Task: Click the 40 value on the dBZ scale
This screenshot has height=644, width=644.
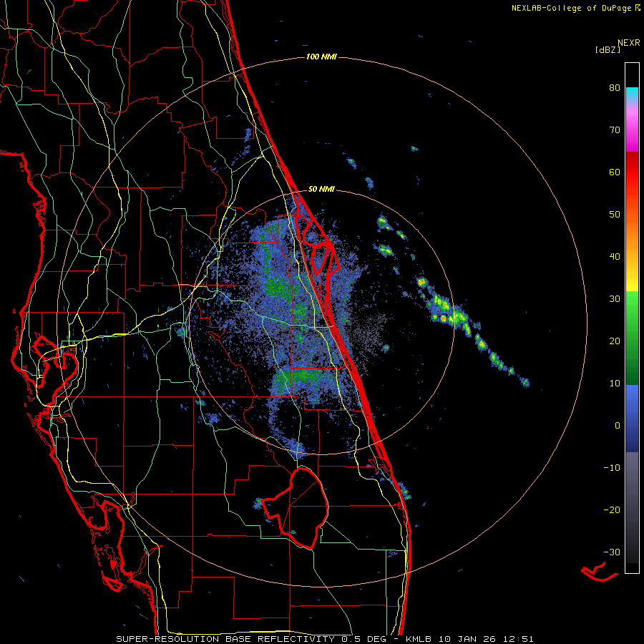Action: (615, 257)
